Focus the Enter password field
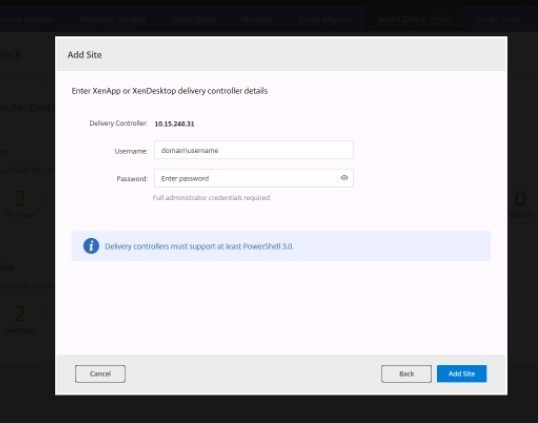The height and width of the screenshot is (423, 538). [x=254, y=178]
